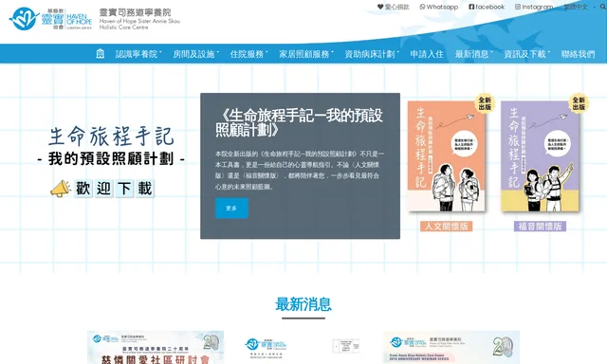The height and width of the screenshot is (364, 607).
Task: Open the 聯絡我們 page
Action: click(x=578, y=54)
